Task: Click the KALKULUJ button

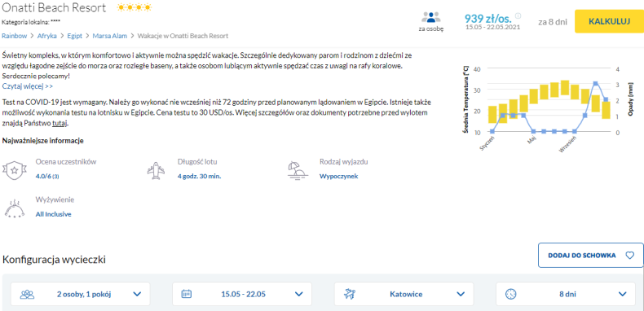Action: [609, 21]
